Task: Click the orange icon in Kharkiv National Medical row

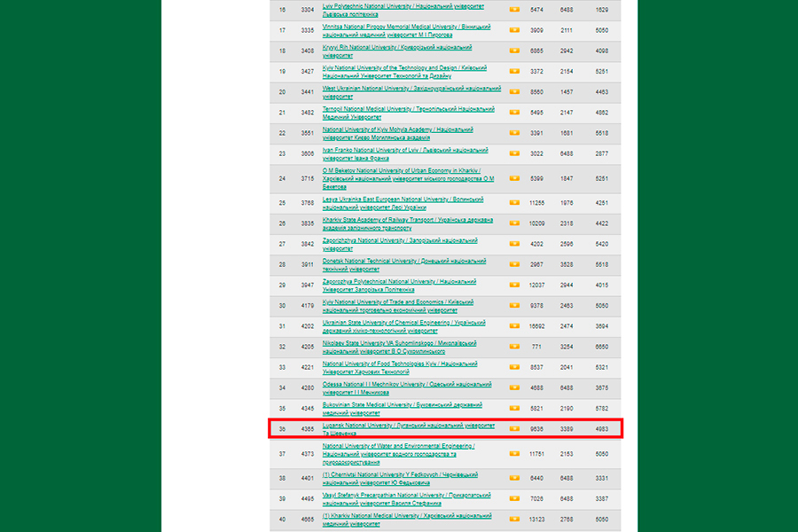Action: point(514,520)
